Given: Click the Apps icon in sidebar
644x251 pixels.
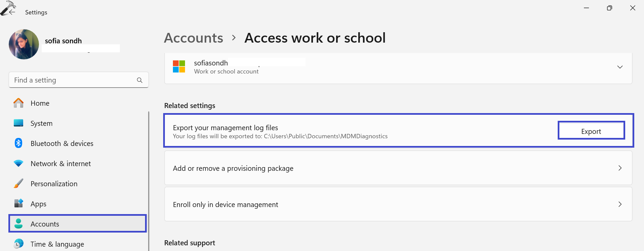Looking at the screenshot, I should (18, 203).
